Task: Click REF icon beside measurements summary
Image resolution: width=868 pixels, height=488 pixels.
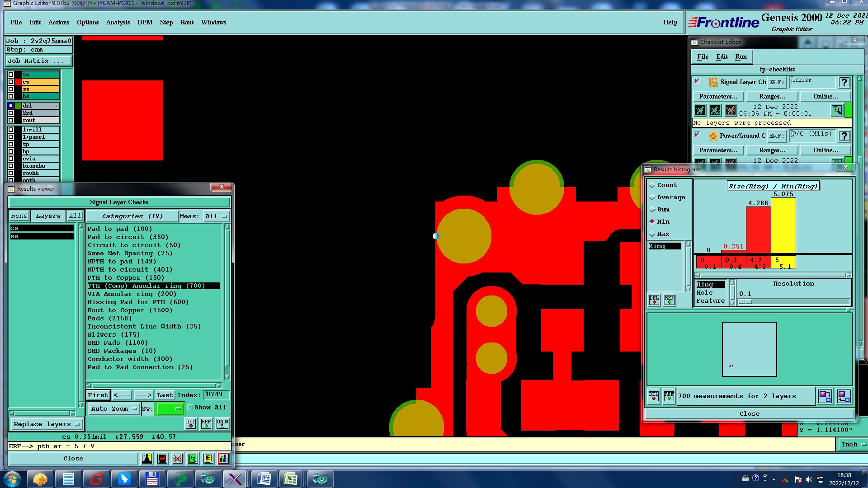Action: click(669, 396)
